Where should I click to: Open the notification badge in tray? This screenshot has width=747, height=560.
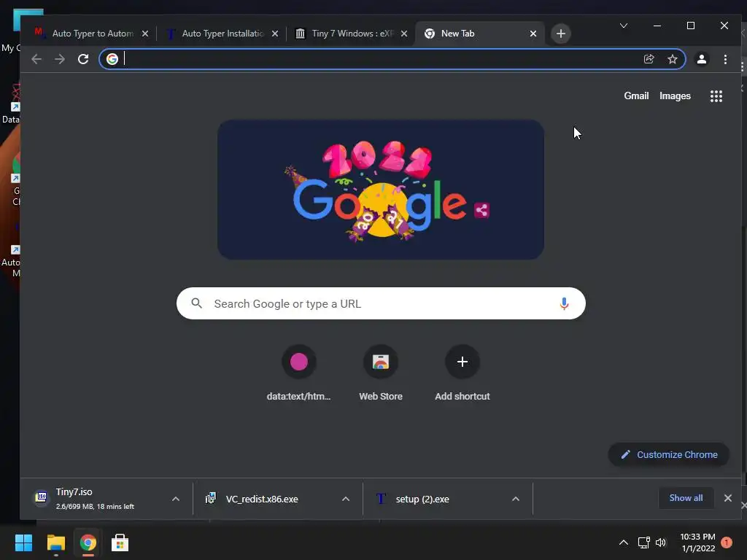pyautogui.click(x=727, y=542)
